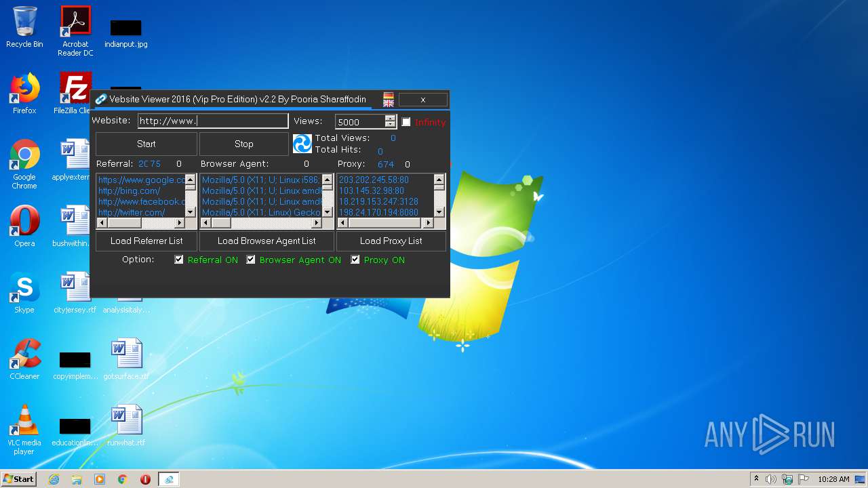Click the Stop button
The width and height of the screenshot is (868, 488).
pyautogui.click(x=244, y=144)
